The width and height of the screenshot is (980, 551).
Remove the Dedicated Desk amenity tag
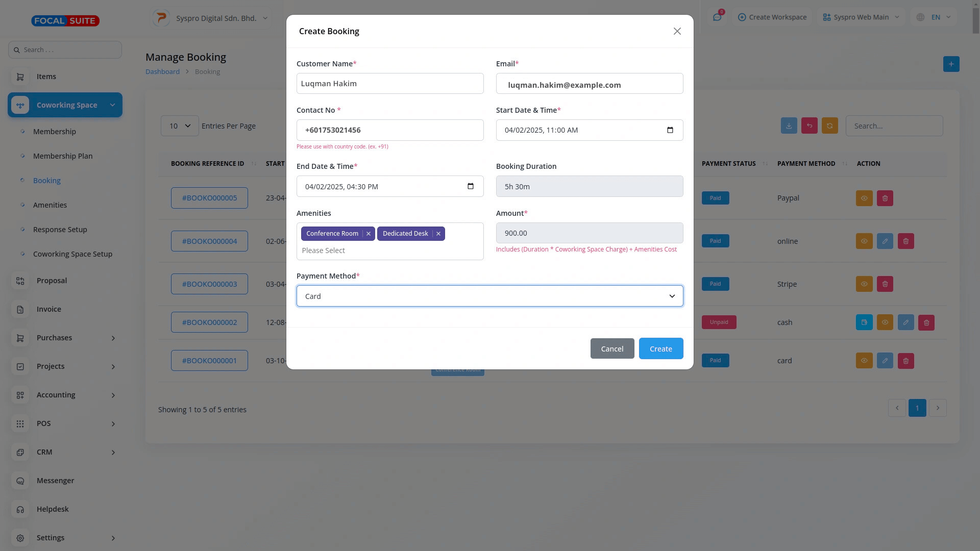click(x=438, y=234)
